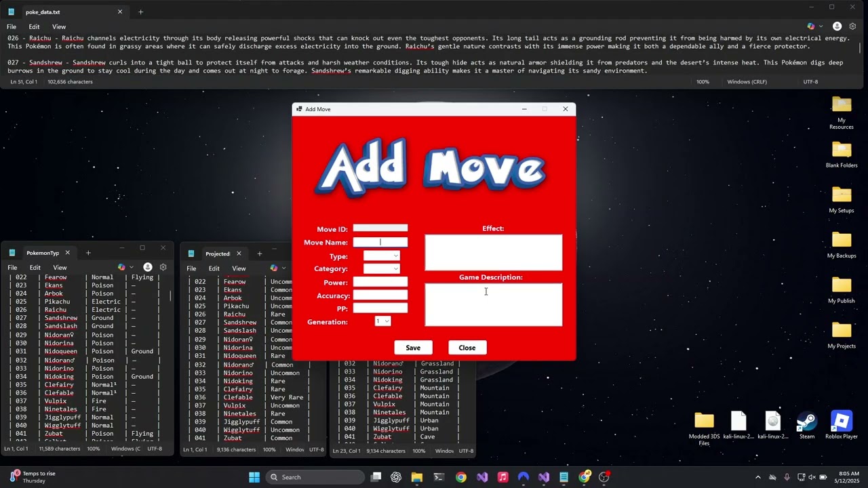Open the Category dropdown
868x488 pixels.
(381, 268)
